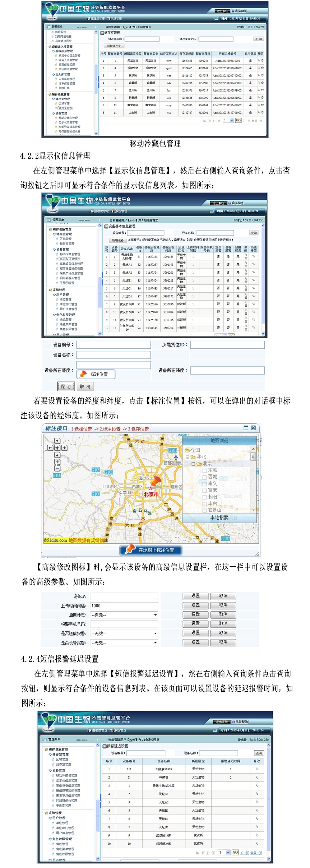Screen dimensions: 310x868
Task: Open the 本地搜索 panel tab
Action: coord(219,517)
